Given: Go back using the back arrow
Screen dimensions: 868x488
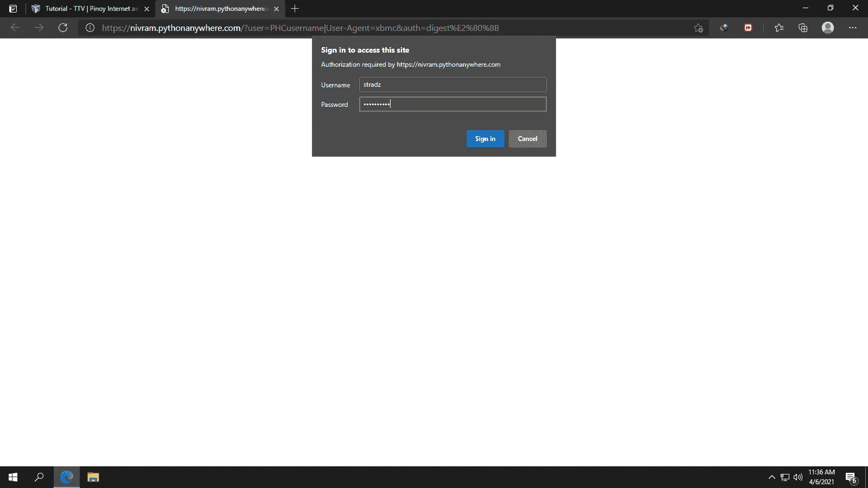Looking at the screenshot, I should (15, 28).
